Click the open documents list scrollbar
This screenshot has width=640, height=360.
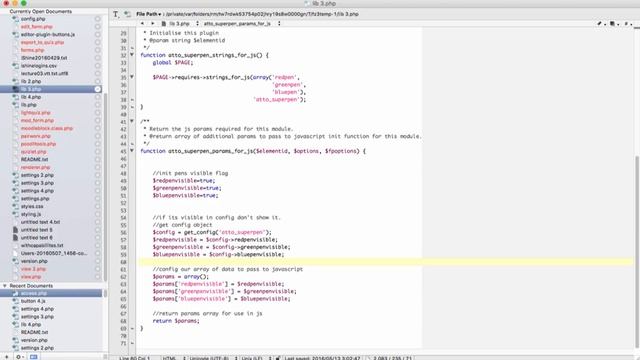click(x=105, y=186)
